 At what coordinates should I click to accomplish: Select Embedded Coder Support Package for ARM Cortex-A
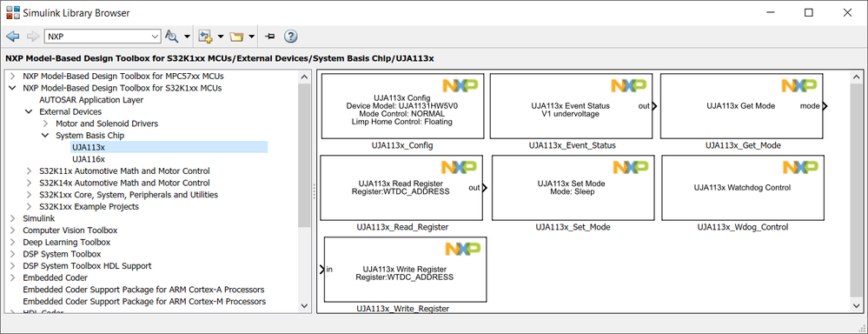click(x=143, y=290)
